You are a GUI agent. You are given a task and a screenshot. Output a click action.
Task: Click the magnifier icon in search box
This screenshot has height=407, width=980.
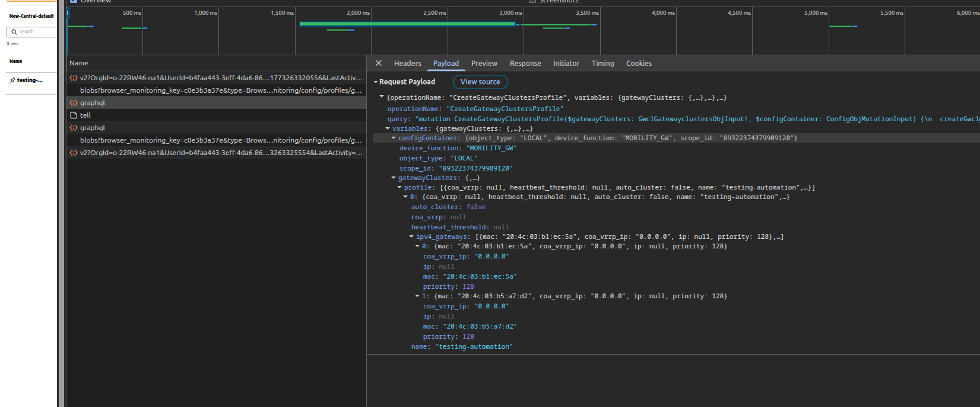coord(14,31)
